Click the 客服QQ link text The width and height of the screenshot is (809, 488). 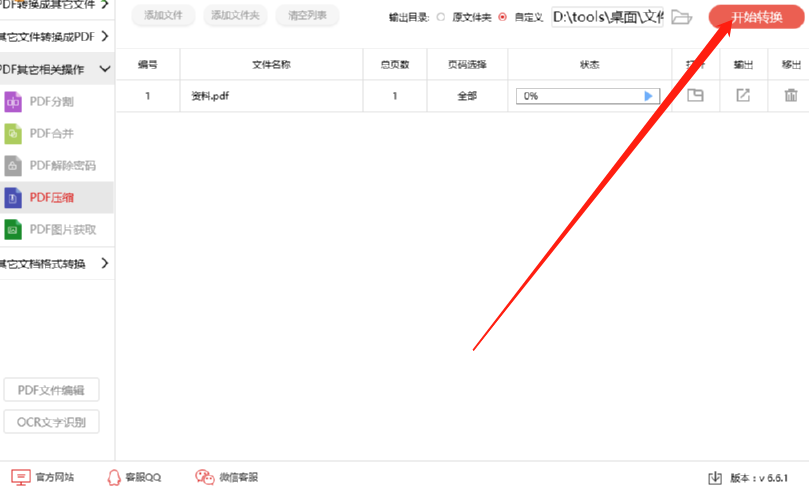143,478
